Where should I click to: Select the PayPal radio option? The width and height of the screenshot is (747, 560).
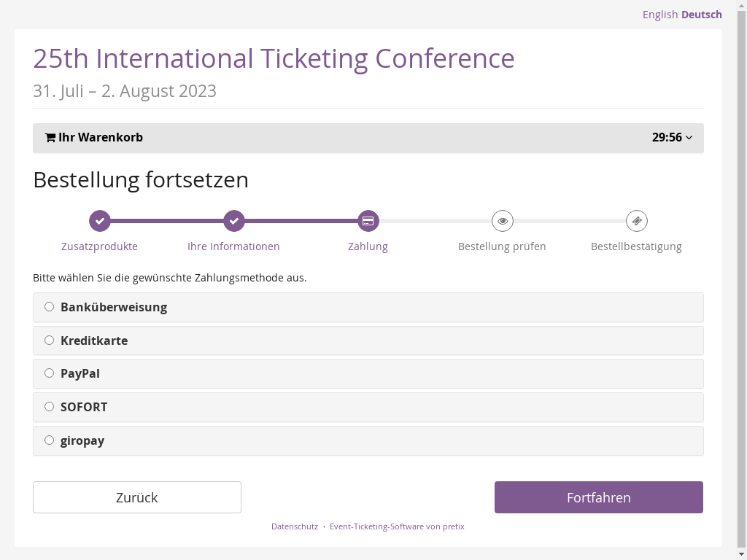click(x=50, y=373)
